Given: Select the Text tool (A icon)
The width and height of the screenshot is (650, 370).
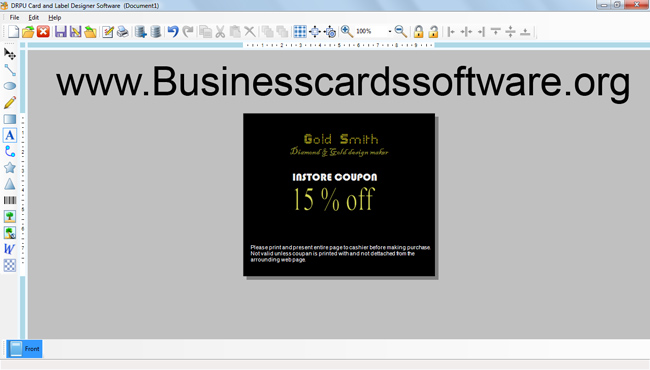Looking at the screenshot, I should coord(10,135).
